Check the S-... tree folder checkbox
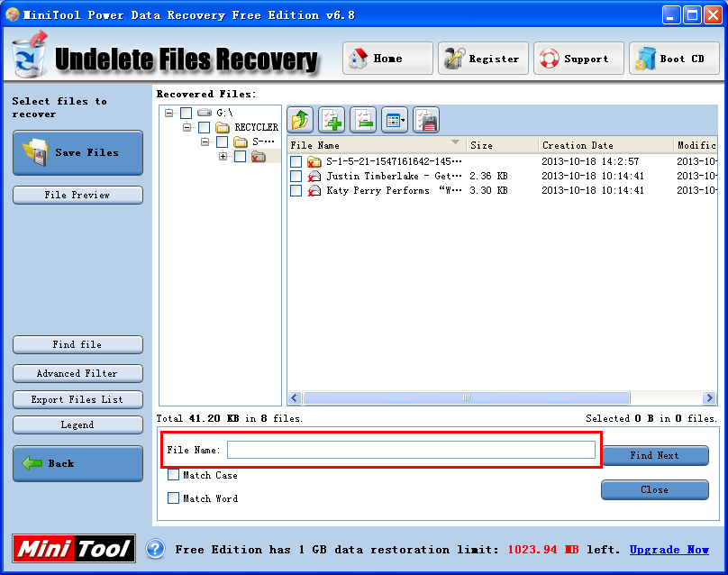 tap(223, 141)
